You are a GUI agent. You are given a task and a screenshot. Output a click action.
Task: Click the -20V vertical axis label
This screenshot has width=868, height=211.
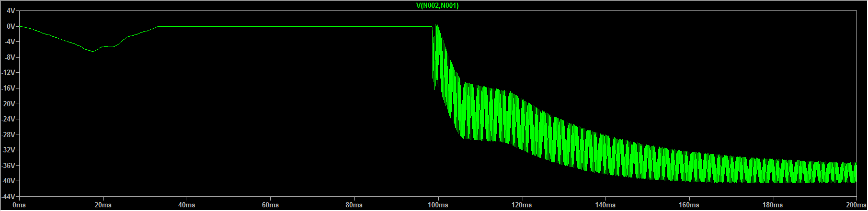pos(8,104)
